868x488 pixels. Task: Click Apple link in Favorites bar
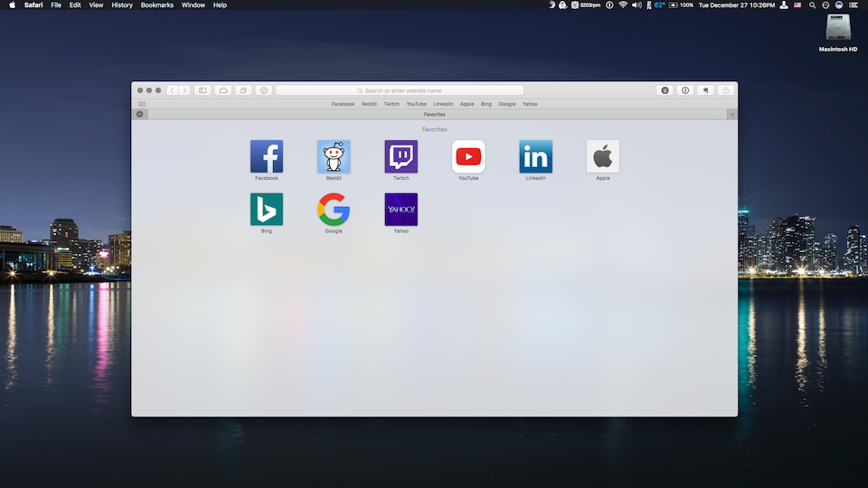tap(467, 104)
